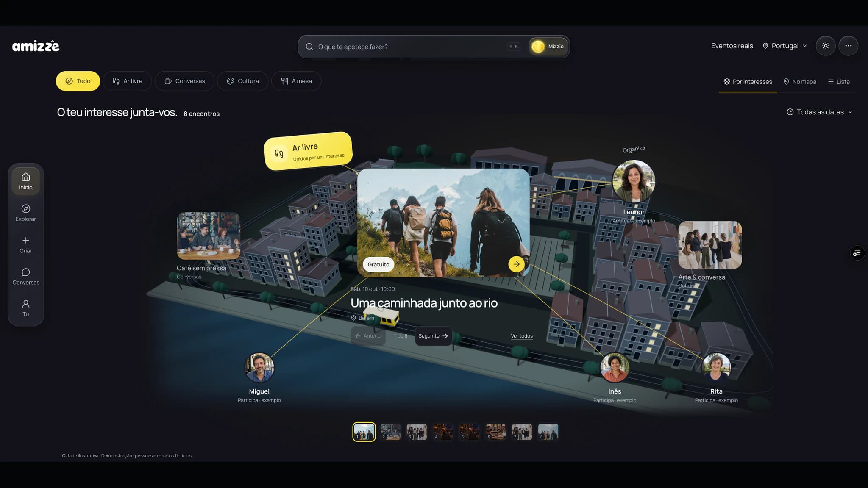This screenshot has width=868, height=488.
Task: Open Leonor organizer avatar
Action: (634, 181)
